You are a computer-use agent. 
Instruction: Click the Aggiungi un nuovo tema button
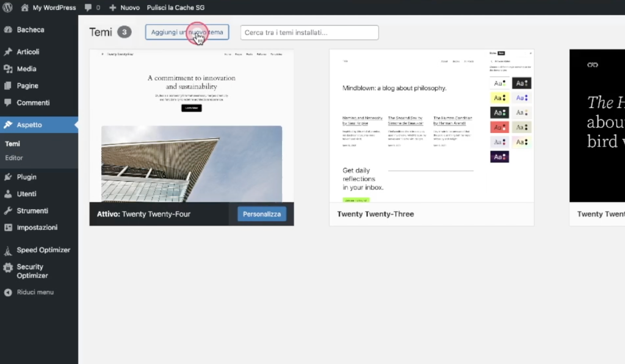[186, 32]
